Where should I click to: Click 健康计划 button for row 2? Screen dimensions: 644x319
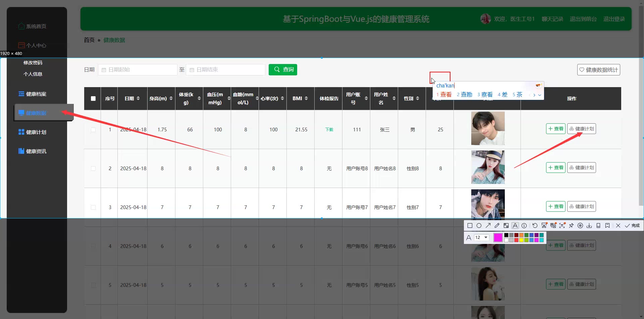[582, 168]
